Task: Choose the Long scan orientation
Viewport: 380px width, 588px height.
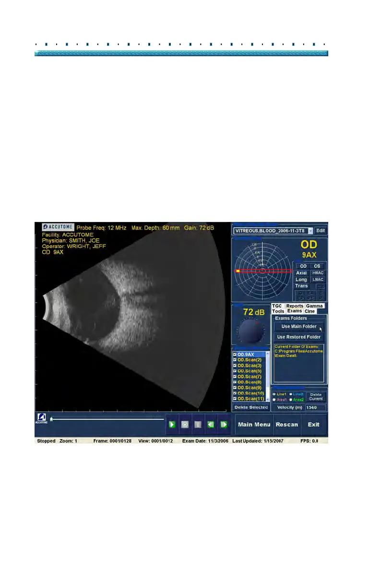Action: [301, 280]
